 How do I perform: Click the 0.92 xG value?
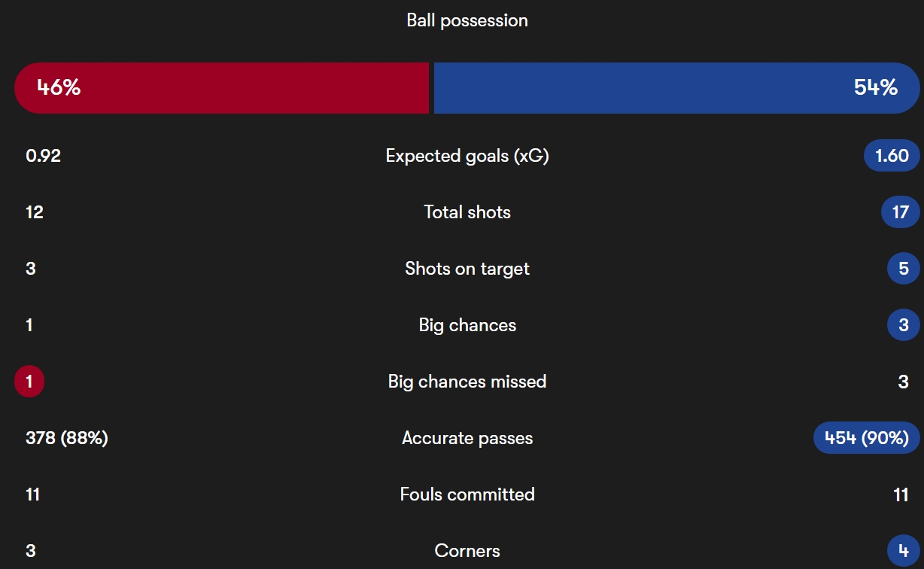(43, 156)
